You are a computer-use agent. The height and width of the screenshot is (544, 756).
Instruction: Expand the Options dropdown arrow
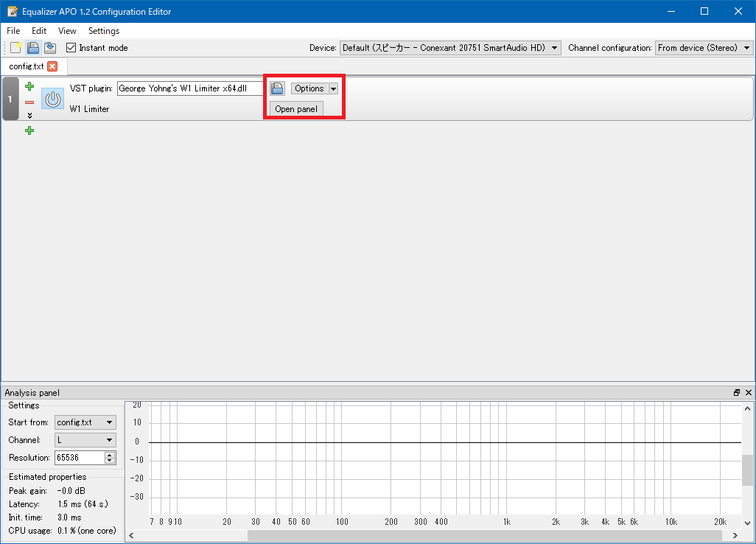click(x=333, y=88)
